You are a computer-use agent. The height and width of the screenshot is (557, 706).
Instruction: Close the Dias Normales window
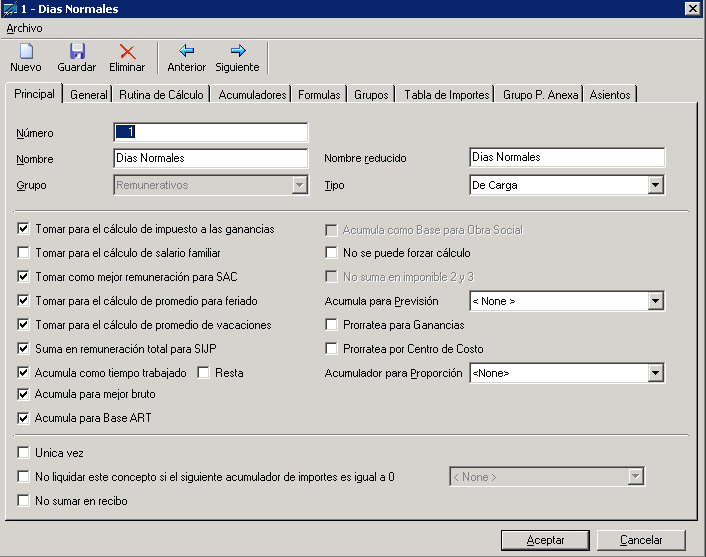pos(692,9)
